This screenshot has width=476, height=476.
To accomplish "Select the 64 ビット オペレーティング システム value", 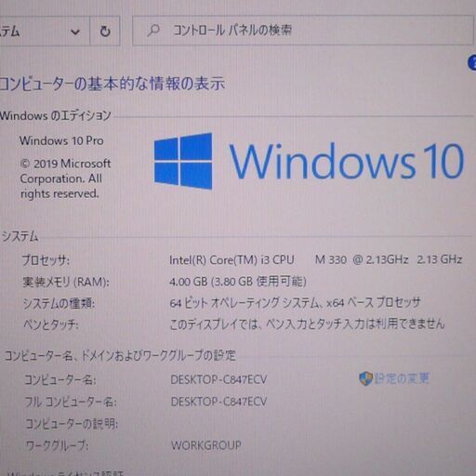I will (x=295, y=303).
